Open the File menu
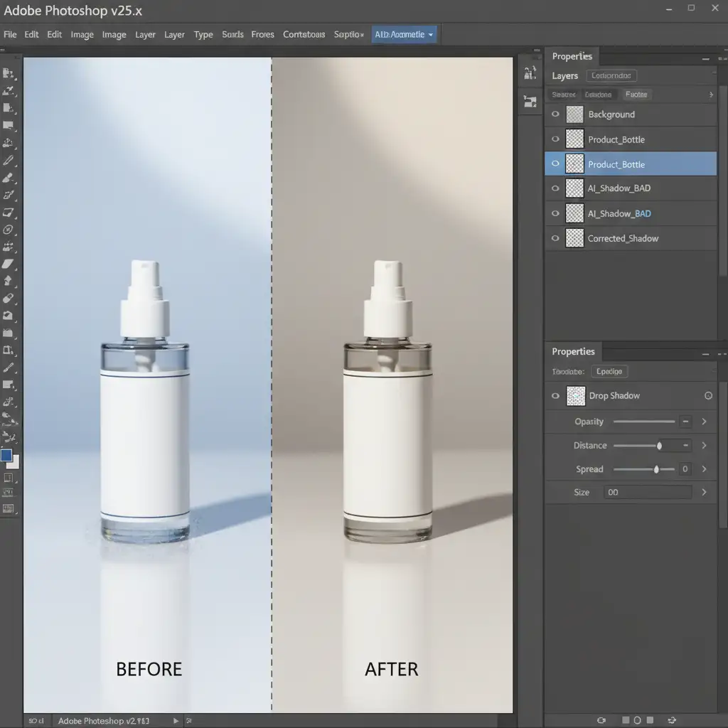The height and width of the screenshot is (728, 728). pos(10,34)
